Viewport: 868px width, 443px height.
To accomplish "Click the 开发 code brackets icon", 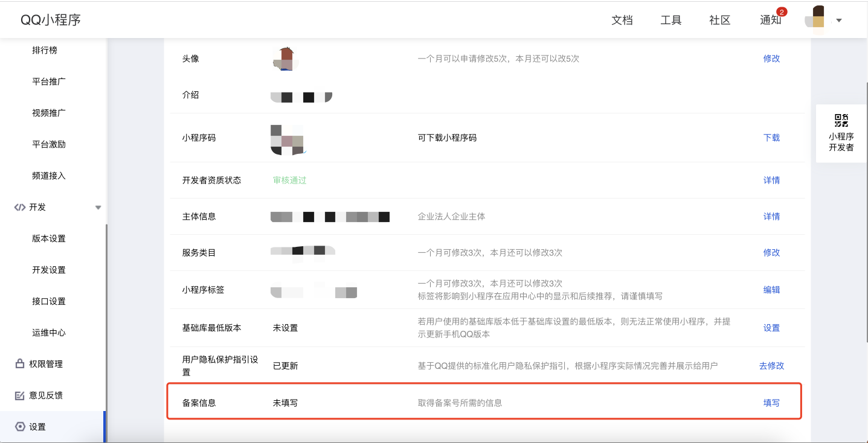I will [x=19, y=207].
